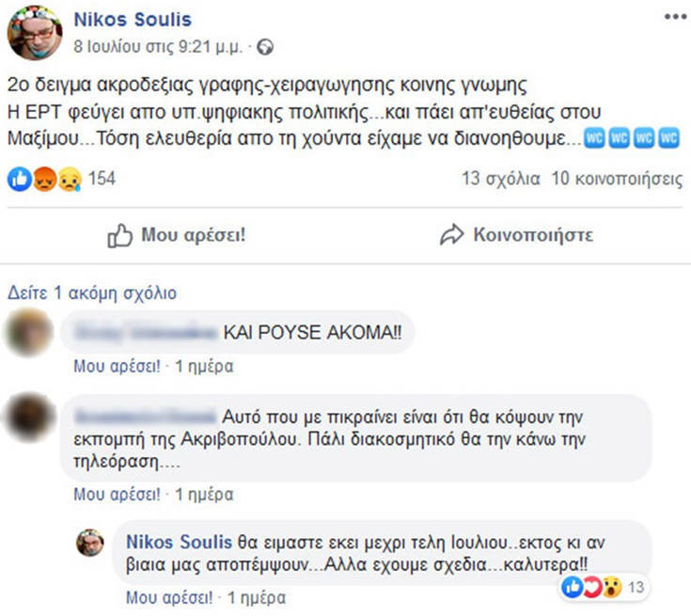Image resolution: width=691 pixels, height=616 pixels.
Task: Click the public globe privacy icon
Action: point(266,44)
